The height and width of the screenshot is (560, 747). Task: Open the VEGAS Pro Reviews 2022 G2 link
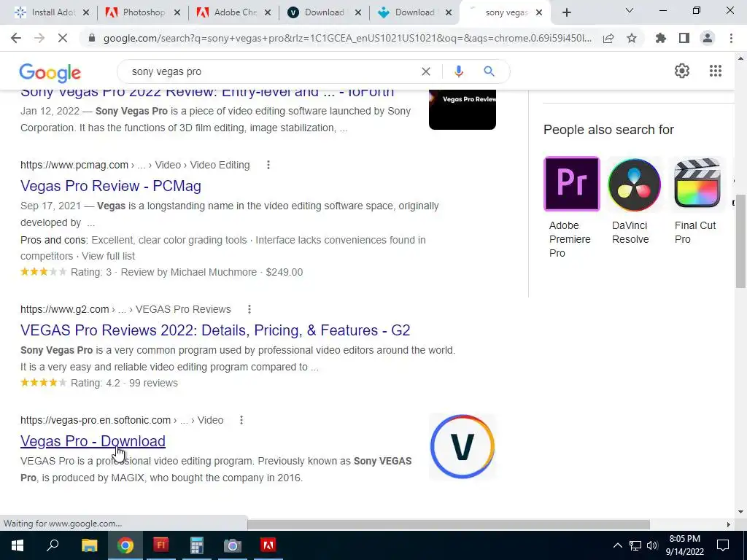point(215,330)
